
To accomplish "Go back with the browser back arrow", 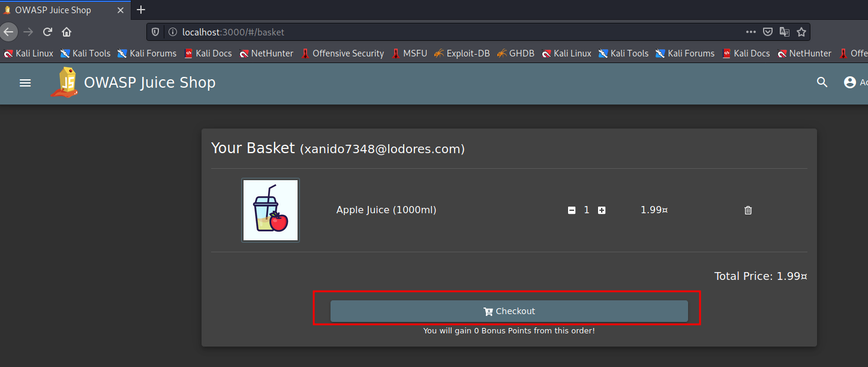I will pyautogui.click(x=8, y=32).
